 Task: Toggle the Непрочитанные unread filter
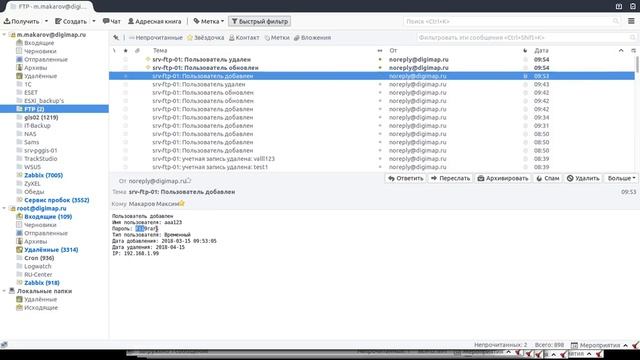156,38
